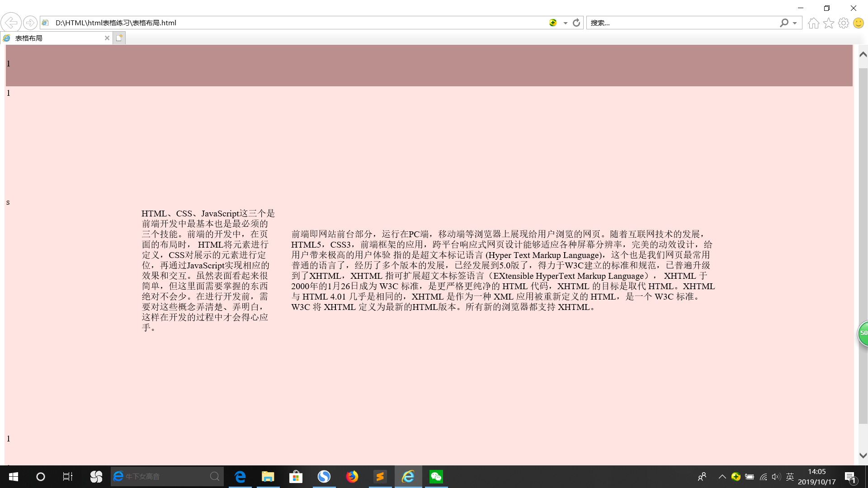Click the search magnifier icon
This screenshot has width=868, height=488.
pos(784,23)
